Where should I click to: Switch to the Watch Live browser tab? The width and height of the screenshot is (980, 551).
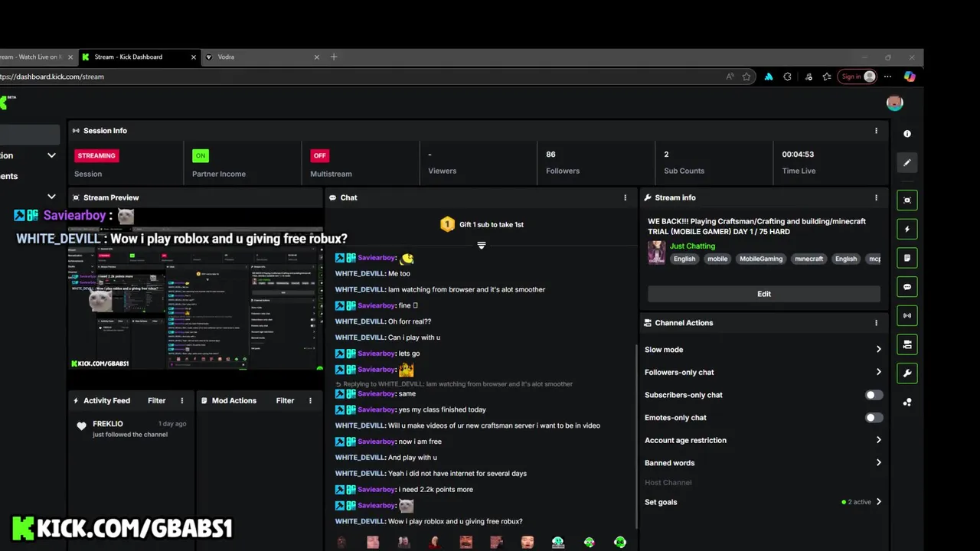pos(38,57)
